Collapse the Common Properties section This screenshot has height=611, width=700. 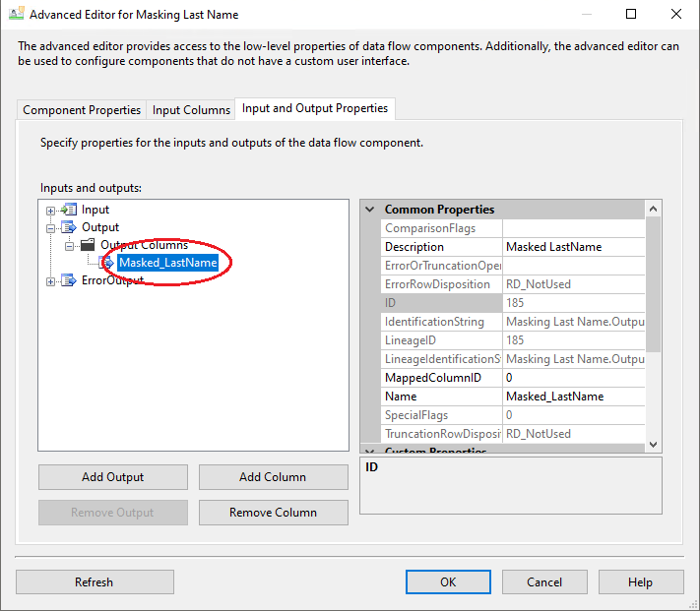coord(370,210)
